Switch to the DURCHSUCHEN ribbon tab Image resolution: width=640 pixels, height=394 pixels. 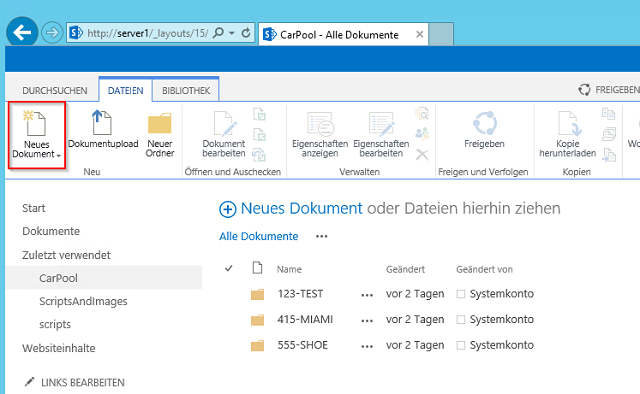[x=55, y=90]
